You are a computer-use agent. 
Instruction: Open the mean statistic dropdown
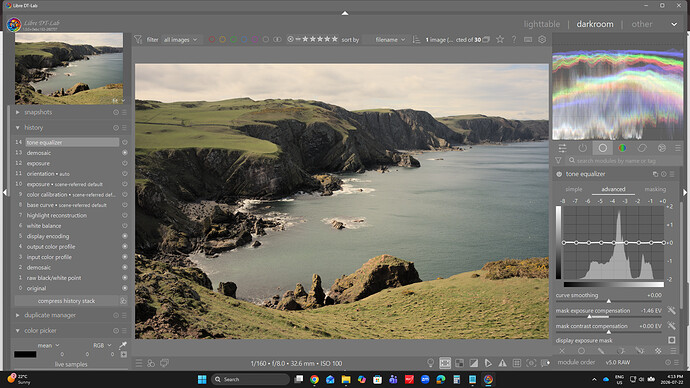48,345
